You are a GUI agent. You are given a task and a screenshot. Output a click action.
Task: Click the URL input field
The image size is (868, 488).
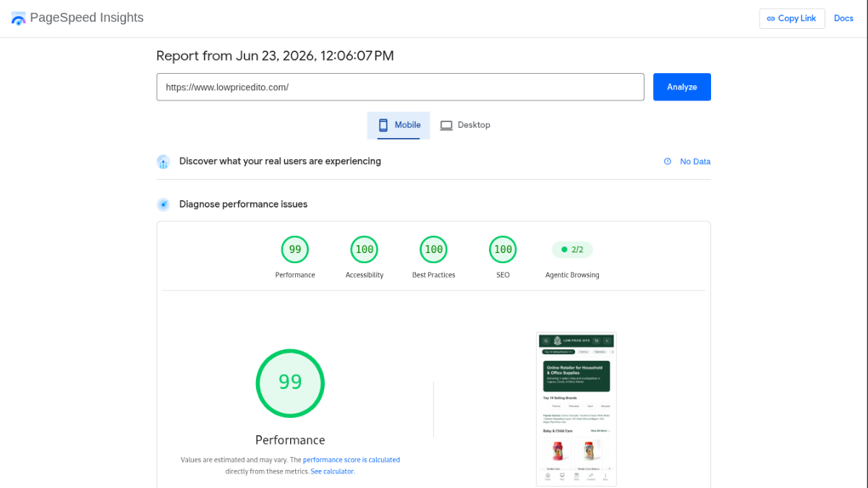400,87
